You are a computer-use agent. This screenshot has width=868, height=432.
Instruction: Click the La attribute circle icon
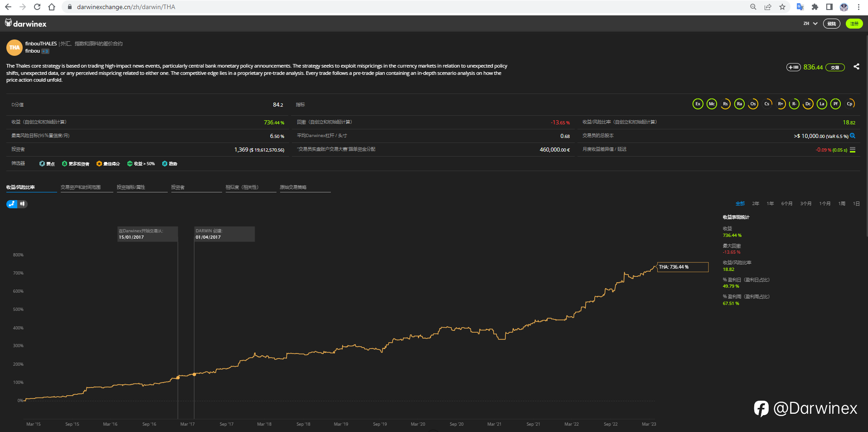click(x=822, y=104)
